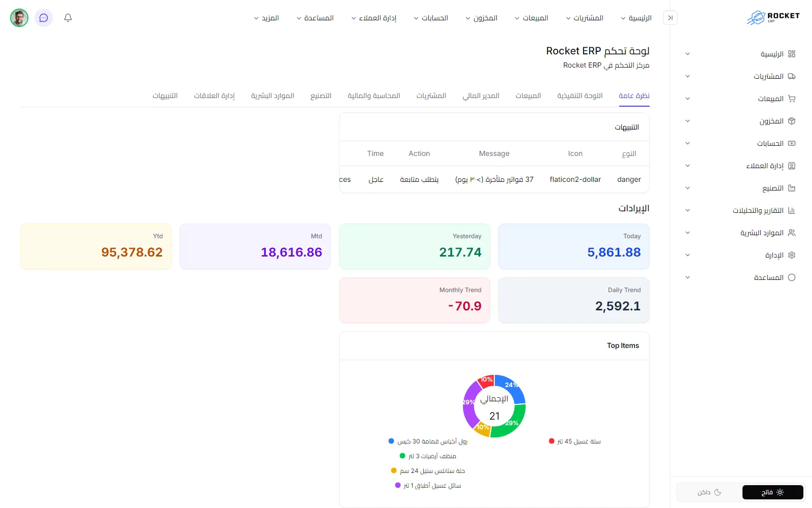
Task: Expand the التقارير والتحليلات sidebar chevron
Action: pos(688,210)
